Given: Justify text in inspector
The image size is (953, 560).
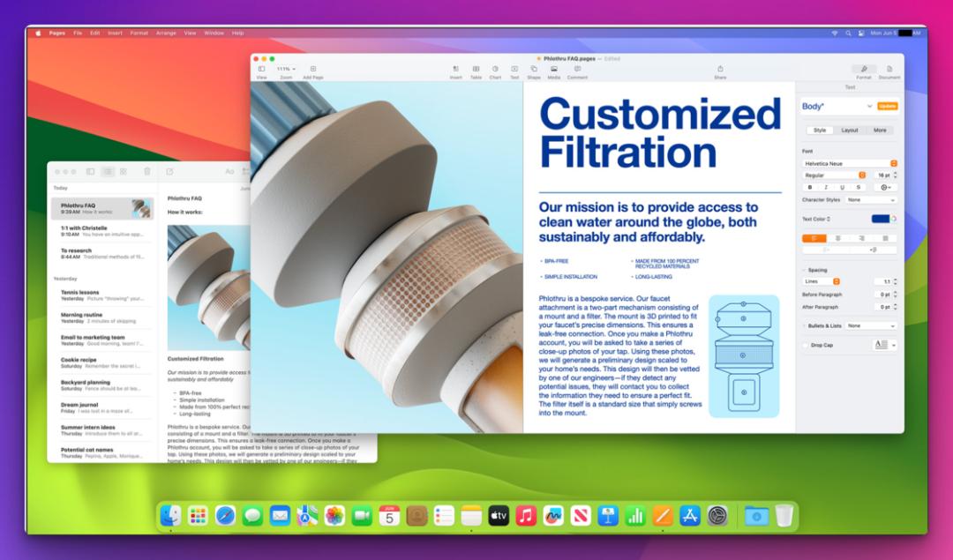Looking at the screenshot, I should coord(885,238).
